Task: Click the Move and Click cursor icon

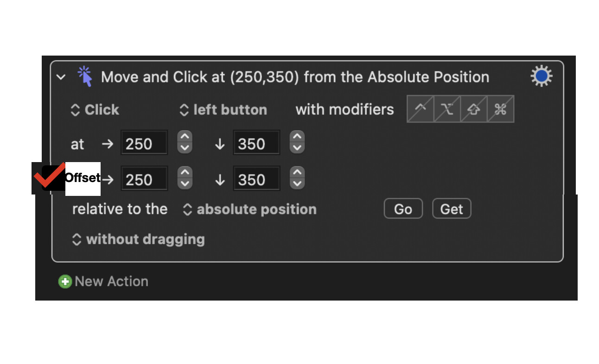Action: tap(85, 76)
